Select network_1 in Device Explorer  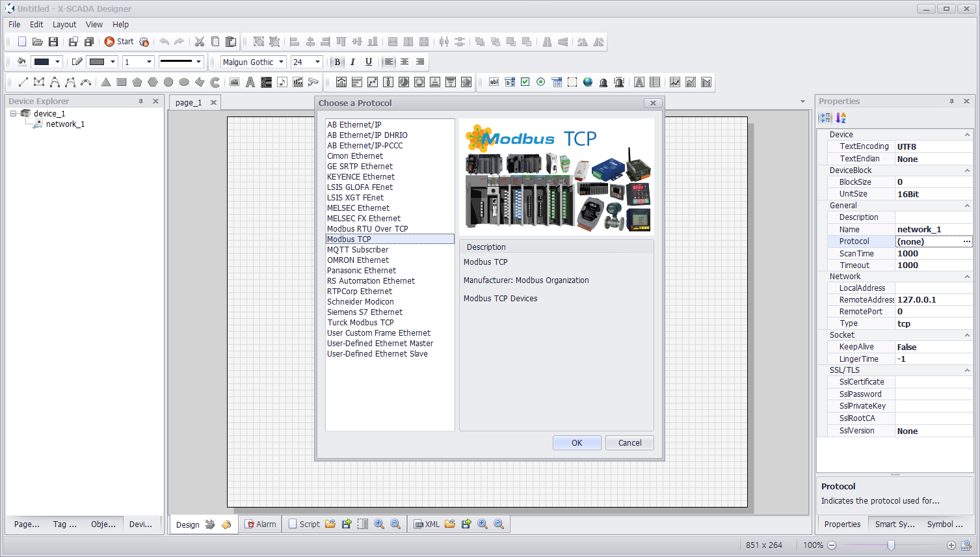65,124
